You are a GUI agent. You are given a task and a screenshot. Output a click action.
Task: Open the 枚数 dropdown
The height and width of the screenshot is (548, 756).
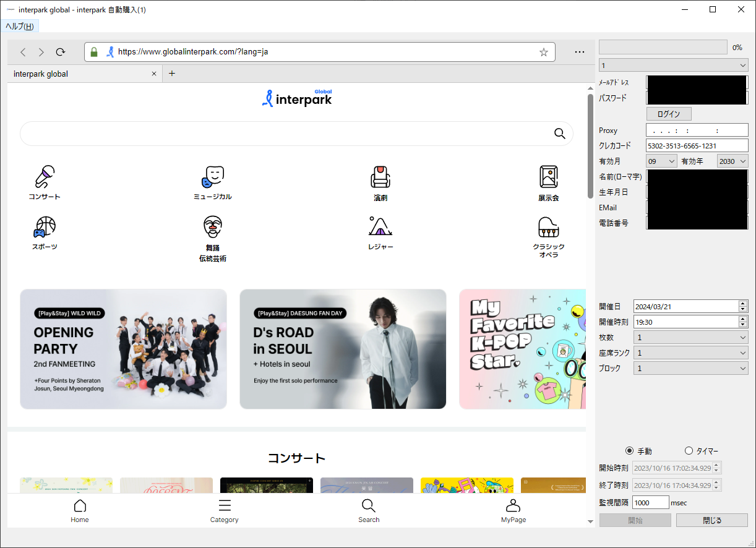click(691, 337)
